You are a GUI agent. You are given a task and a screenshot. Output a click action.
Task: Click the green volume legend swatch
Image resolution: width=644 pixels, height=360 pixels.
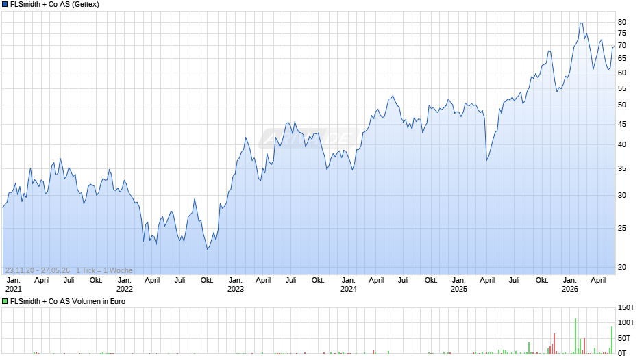point(5,301)
